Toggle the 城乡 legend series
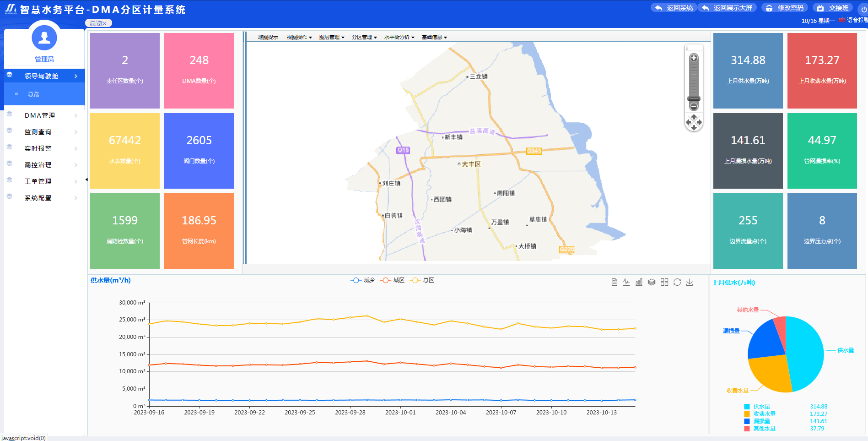 pos(362,280)
